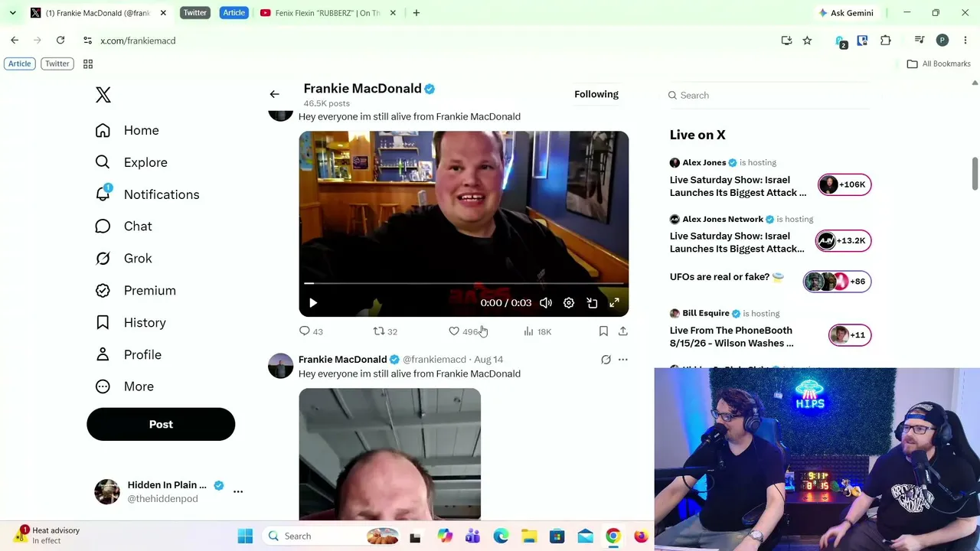Viewport: 980px width, 551px height.
Task: Join Alex Jones Live Saturday Show with +106K
Action: [844, 184]
